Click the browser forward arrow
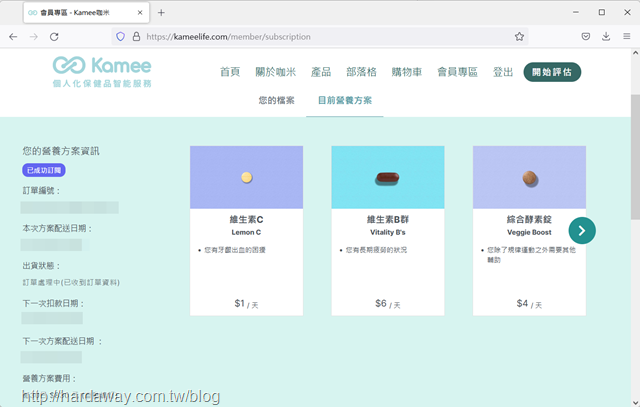This screenshot has width=640, height=407. tap(33, 37)
